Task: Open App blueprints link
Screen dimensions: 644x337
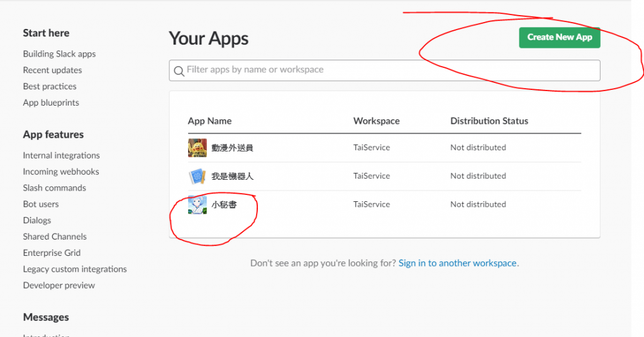Action: [x=51, y=102]
